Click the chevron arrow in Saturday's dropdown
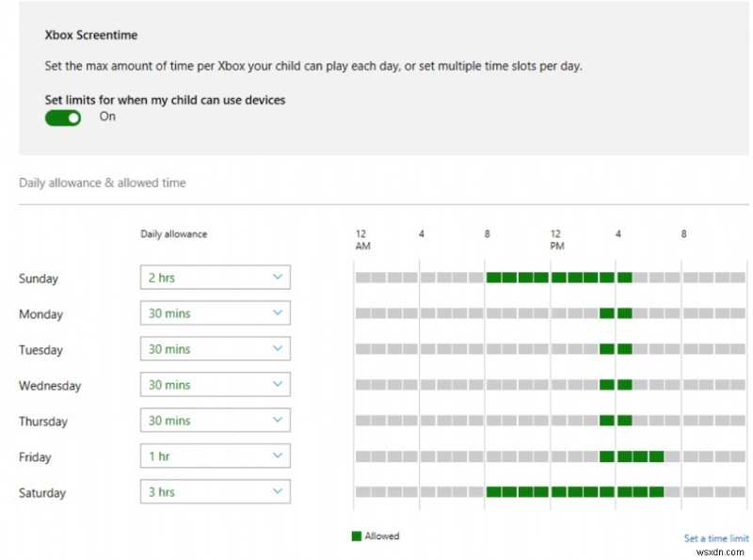 pos(277,492)
